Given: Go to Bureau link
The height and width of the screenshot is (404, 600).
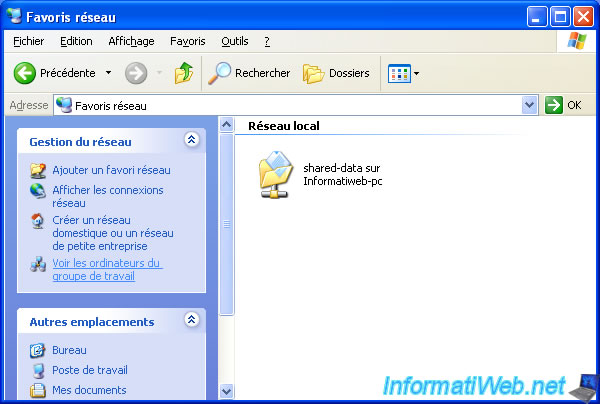Looking at the screenshot, I should click(x=69, y=350).
